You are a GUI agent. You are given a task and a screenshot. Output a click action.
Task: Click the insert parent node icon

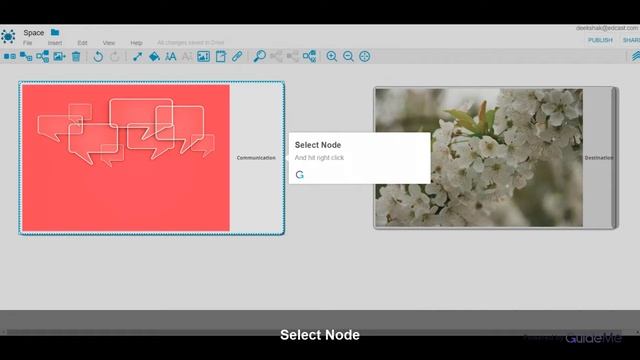coord(42,56)
